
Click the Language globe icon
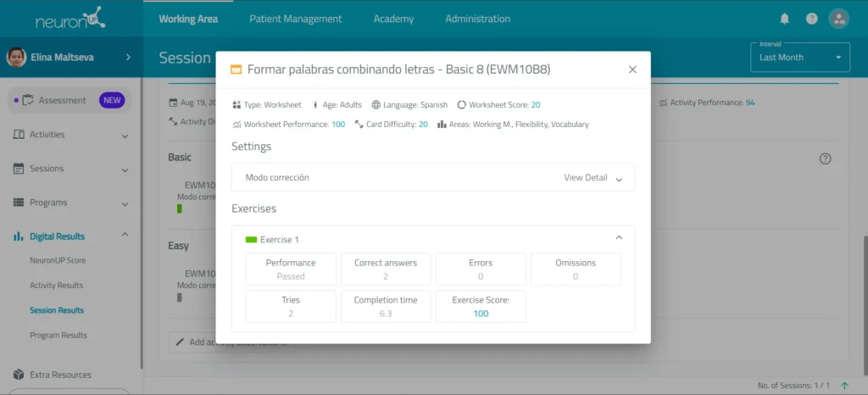[x=376, y=104]
